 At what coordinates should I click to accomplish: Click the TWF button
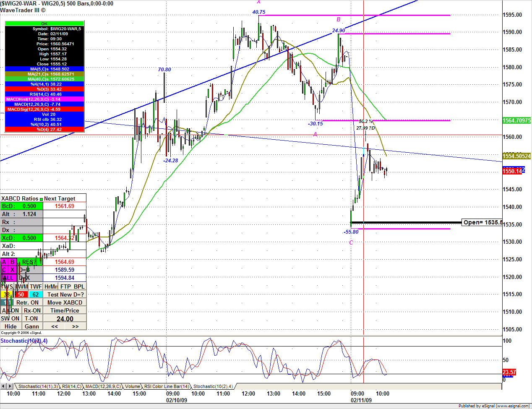[36, 287]
